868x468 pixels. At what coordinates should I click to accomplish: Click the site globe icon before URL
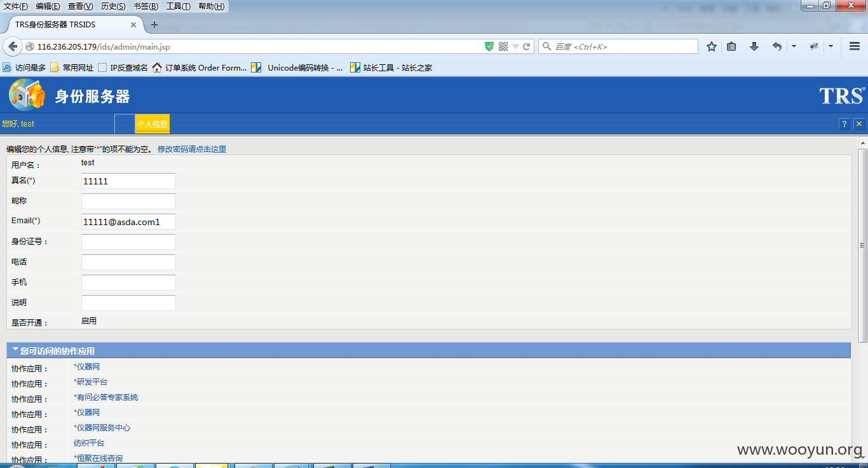29,46
